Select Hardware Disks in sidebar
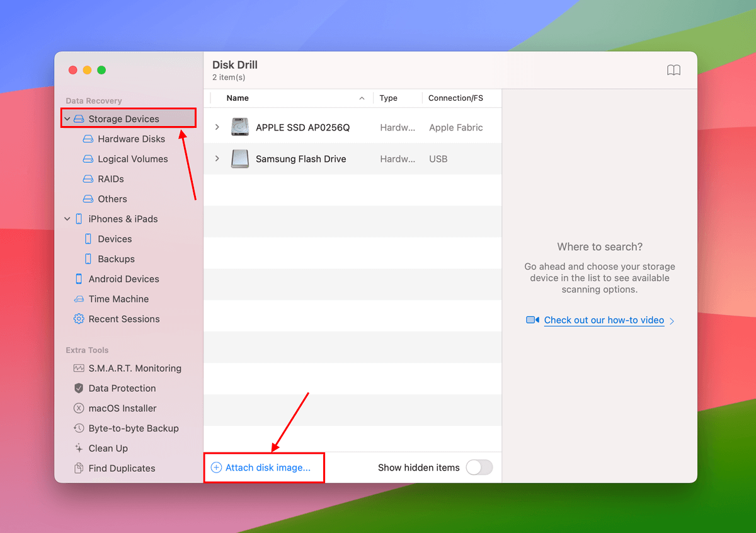 click(x=131, y=139)
